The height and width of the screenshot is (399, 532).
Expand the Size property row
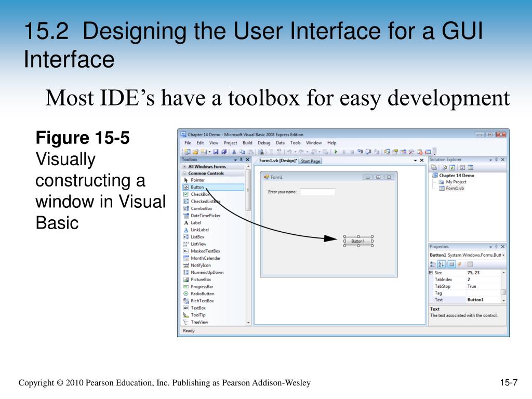[x=431, y=273]
